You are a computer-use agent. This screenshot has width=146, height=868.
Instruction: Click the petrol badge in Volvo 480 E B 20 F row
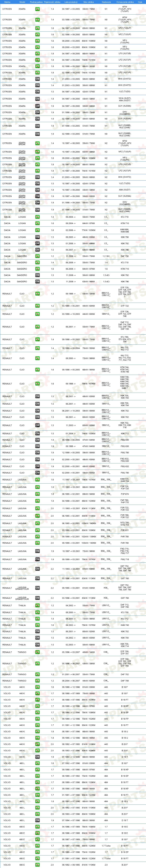click(37, 865)
